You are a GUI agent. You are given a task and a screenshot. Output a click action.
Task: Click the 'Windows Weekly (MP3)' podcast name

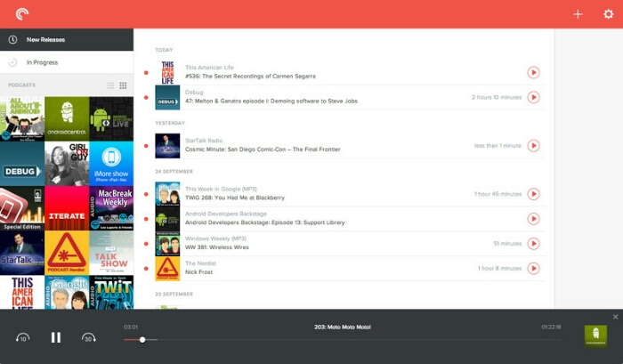tap(215, 239)
